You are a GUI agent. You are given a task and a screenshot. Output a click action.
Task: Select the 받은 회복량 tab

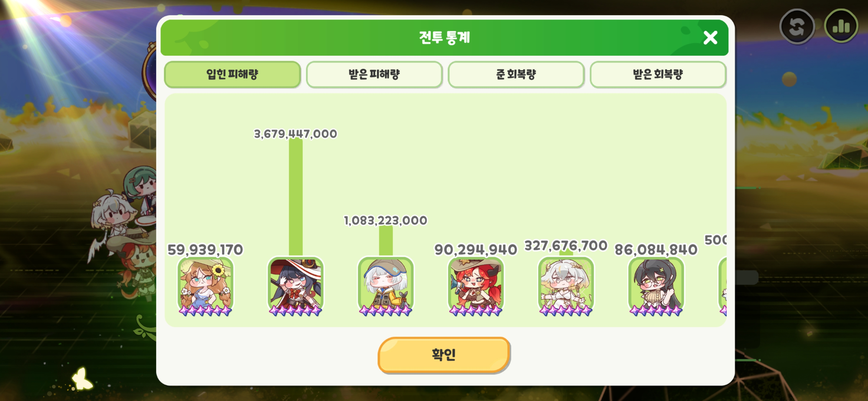[x=658, y=74]
